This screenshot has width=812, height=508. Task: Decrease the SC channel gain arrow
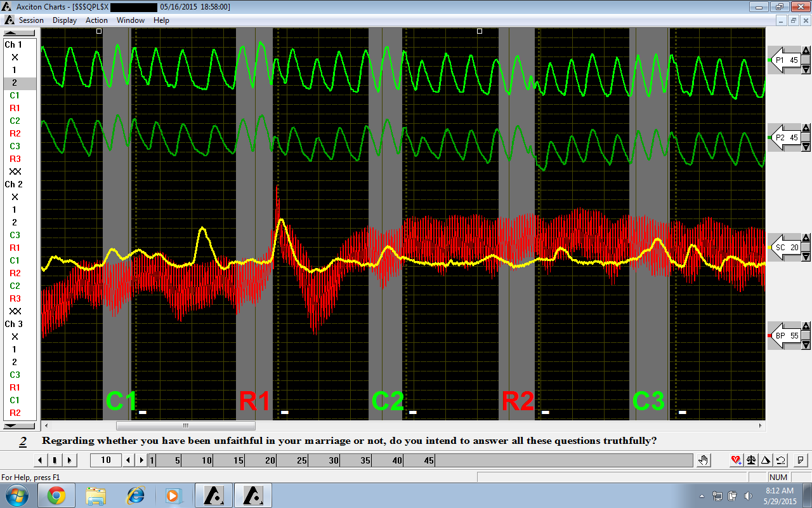click(806, 257)
